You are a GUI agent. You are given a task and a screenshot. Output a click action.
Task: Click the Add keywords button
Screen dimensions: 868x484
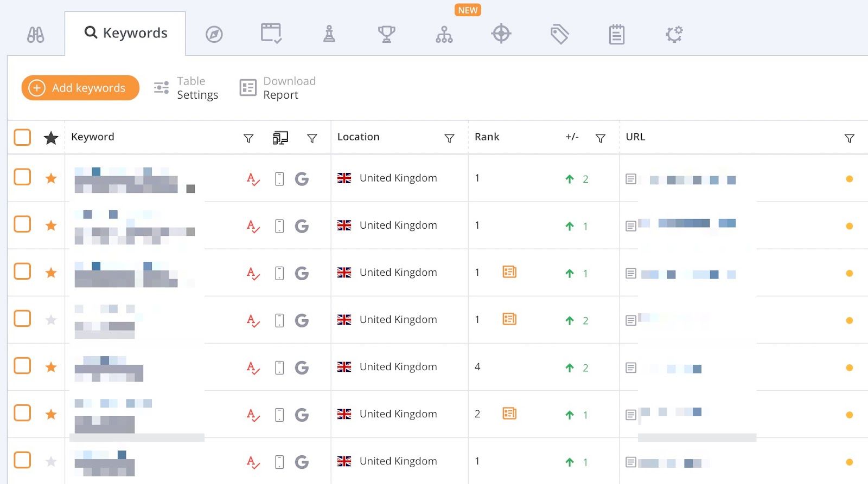[x=80, y=88]
